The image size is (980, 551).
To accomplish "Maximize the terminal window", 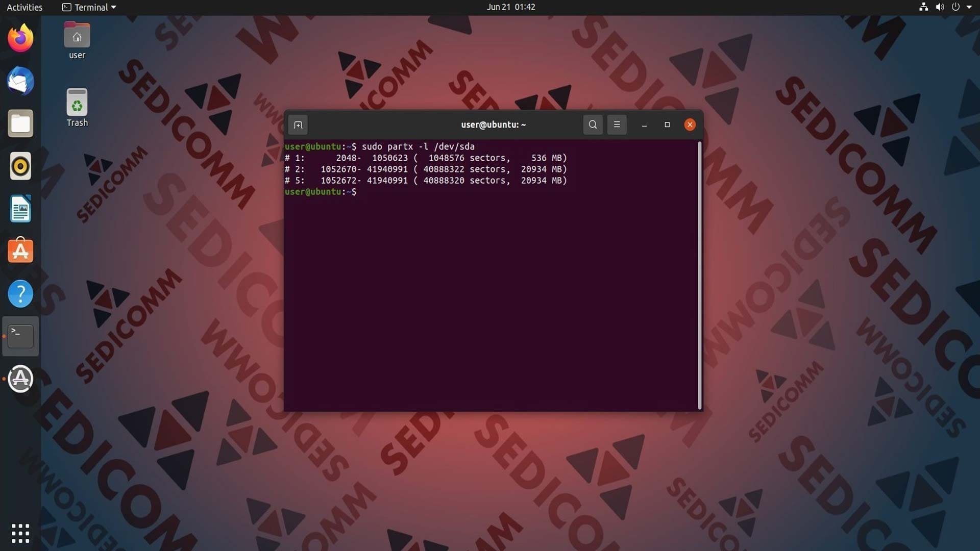I will [667, 124].
